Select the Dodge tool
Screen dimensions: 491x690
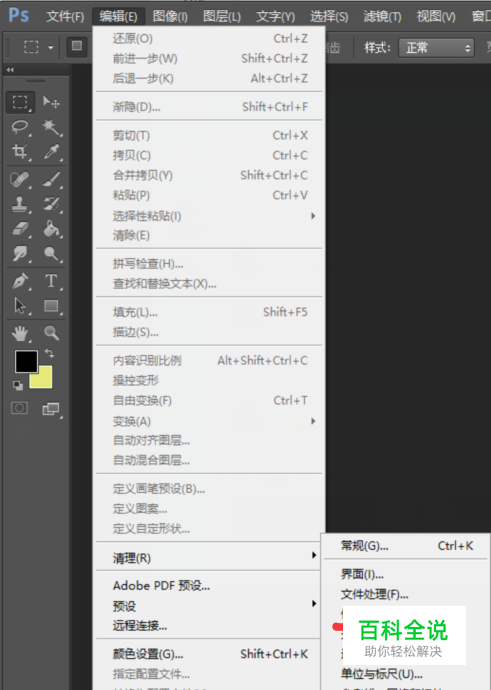click(x=51, y=253)
